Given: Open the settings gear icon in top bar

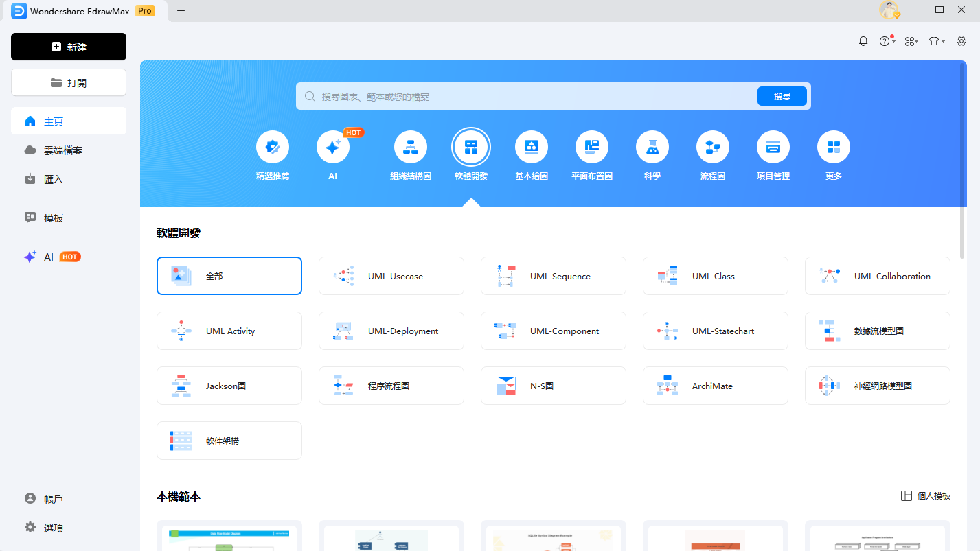Looking at the screenshot, I should tap(961, 41).
